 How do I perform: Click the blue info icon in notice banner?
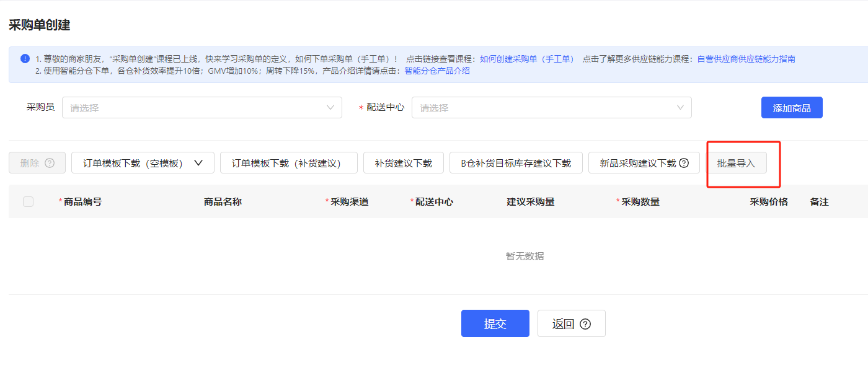[x=25, y=59]
